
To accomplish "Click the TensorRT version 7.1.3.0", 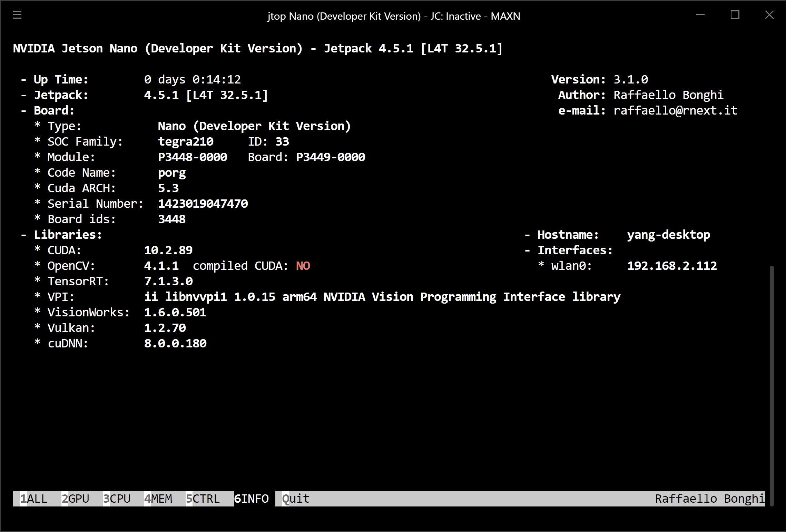I will 168,281.
